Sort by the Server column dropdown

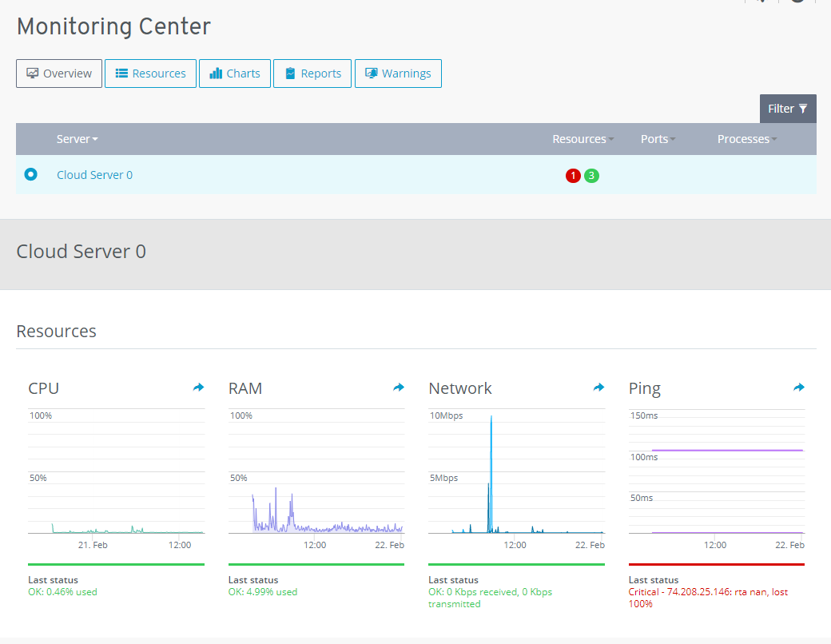(78, 139)
